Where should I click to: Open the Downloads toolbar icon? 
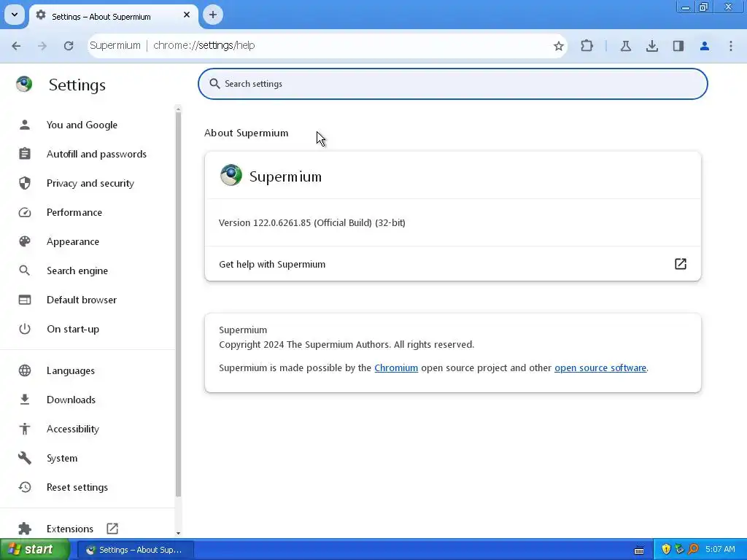(x=652, y=46)
